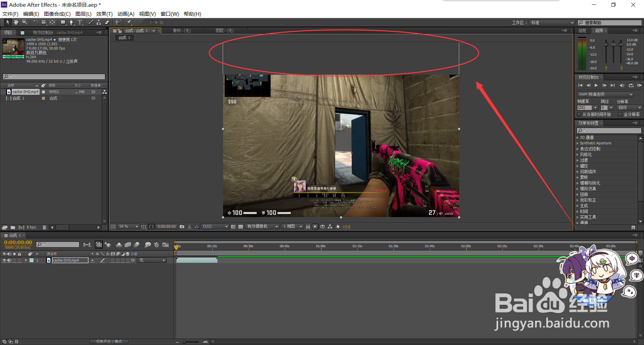
Task: Hide video of cache-3HS.mp4 layer
Action: 4,260
